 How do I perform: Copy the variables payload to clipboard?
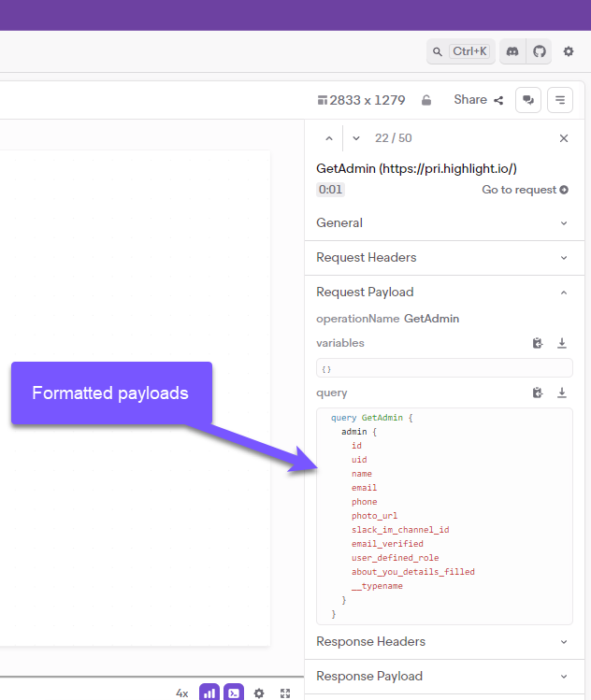[538, 343]
